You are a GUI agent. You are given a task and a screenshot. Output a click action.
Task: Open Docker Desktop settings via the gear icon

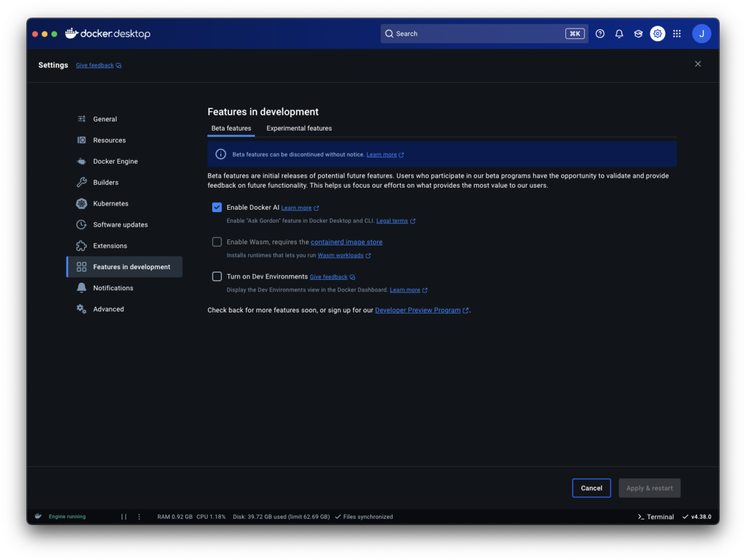pos(657,33)
